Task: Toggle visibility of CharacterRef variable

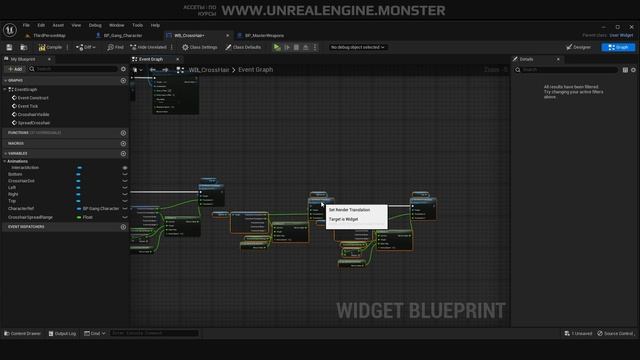Action: (125, 209)
